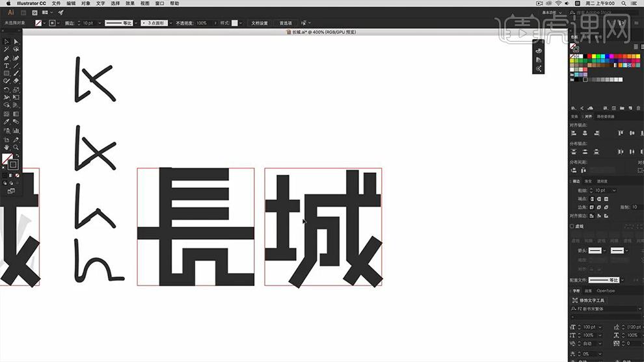Select the Artboard tool

pyautogui.click(x=7, y=140)
